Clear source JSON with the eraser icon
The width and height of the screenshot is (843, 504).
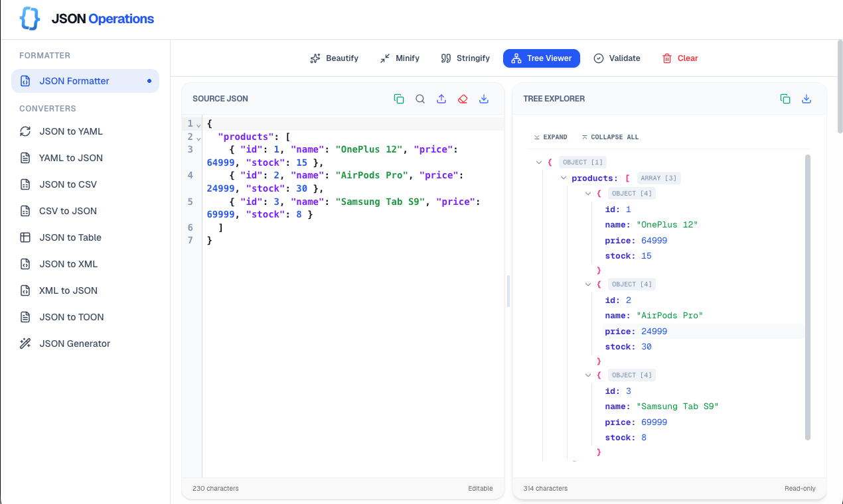[463, 98]
